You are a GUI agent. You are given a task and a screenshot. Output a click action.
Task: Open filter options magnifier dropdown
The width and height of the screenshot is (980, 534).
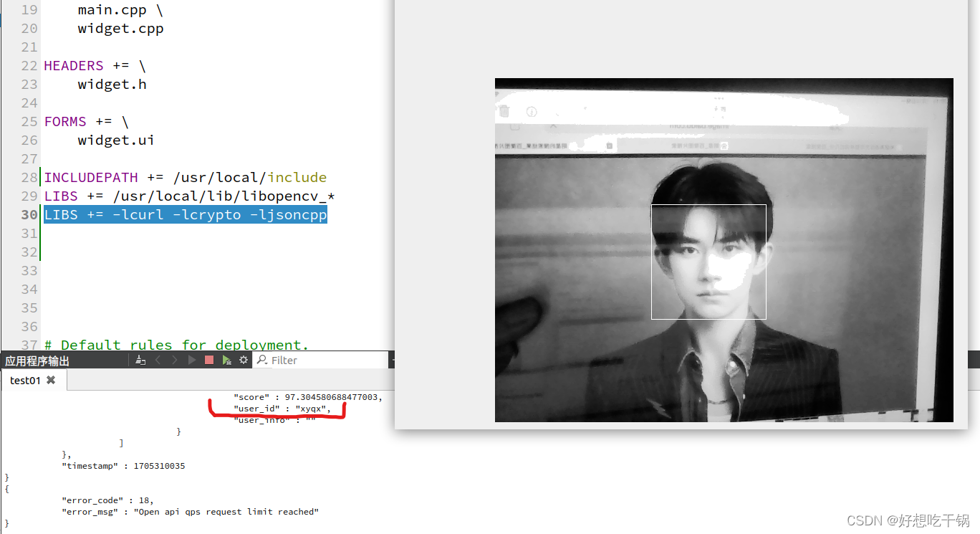tap(262, 360)
